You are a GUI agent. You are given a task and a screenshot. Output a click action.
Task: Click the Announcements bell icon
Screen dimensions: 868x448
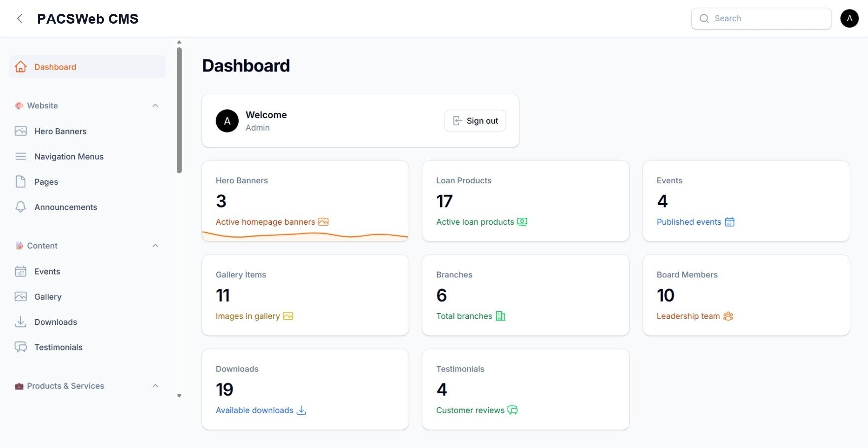coord(21,207)
